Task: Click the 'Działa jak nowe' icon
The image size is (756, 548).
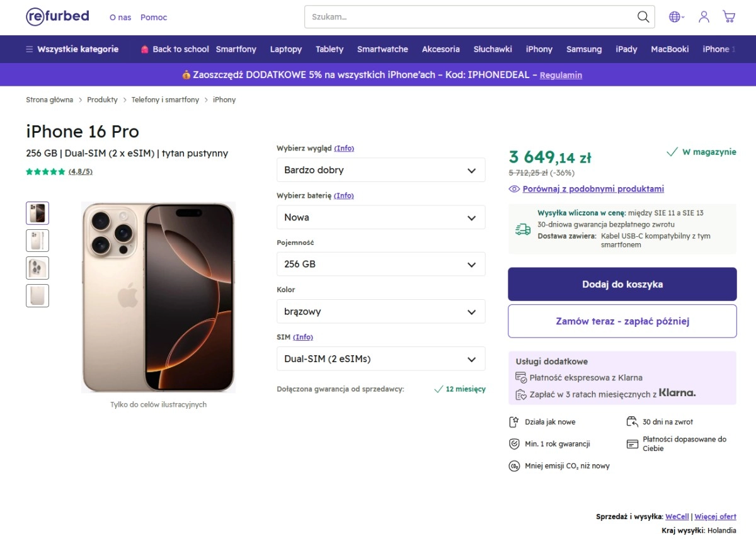Action: (x=514, y=422)
